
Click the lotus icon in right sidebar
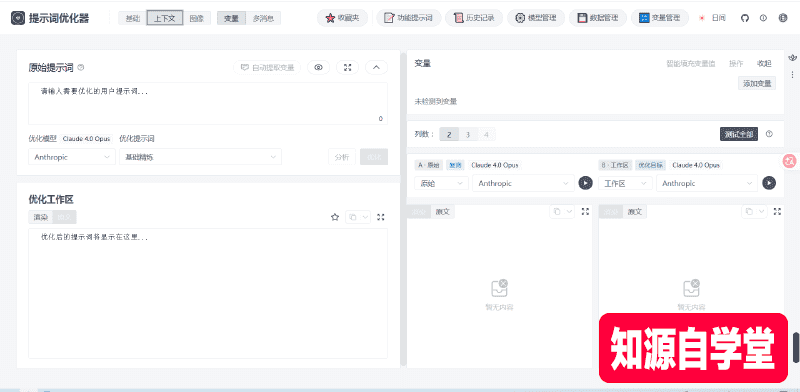pos(792,57)
